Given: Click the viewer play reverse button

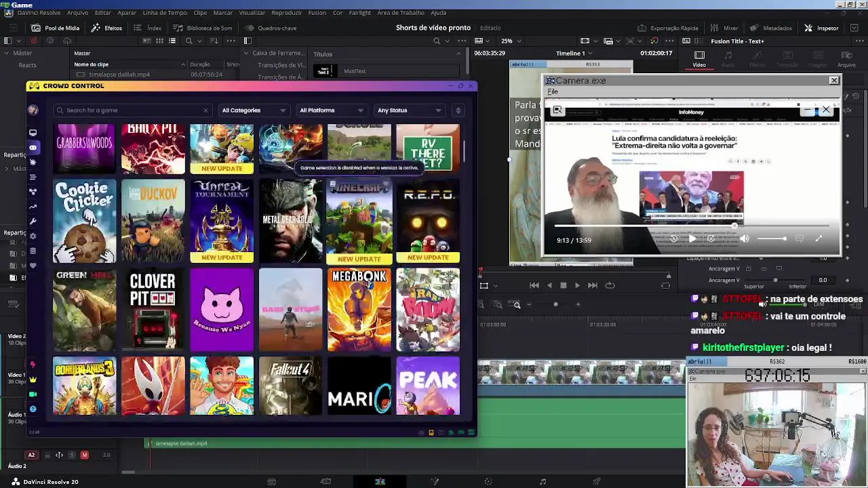Looking at the screenshot, I should 549,285.
